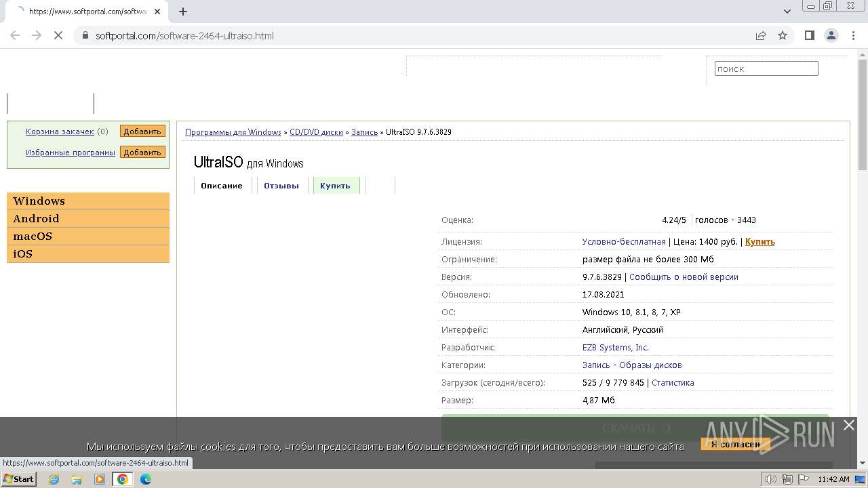Viewport: 868px width, 488px height.
Task: Open Статистика downloads link
Action: tap(673, 382)
